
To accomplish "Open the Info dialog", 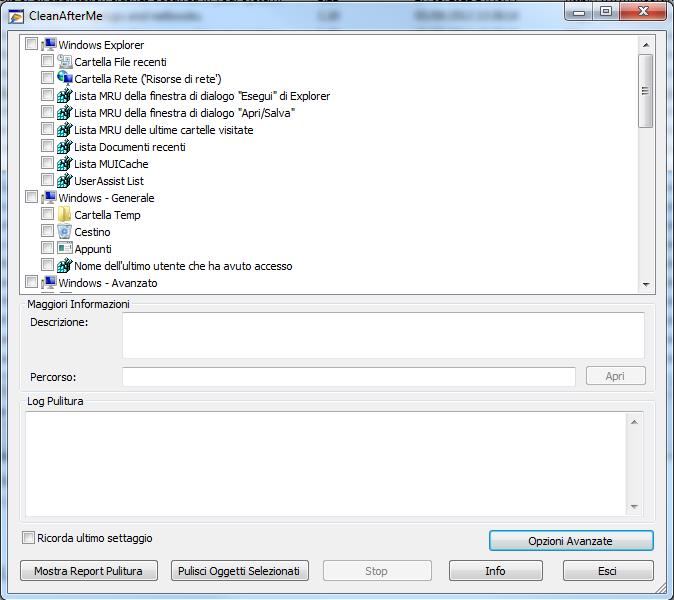I will pyautogui.click(x=496, y=571).
